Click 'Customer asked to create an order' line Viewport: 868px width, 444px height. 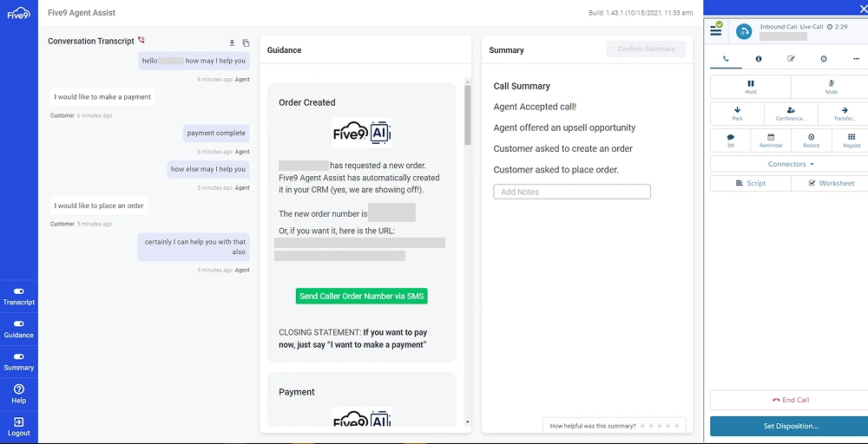tap(563, 149)
